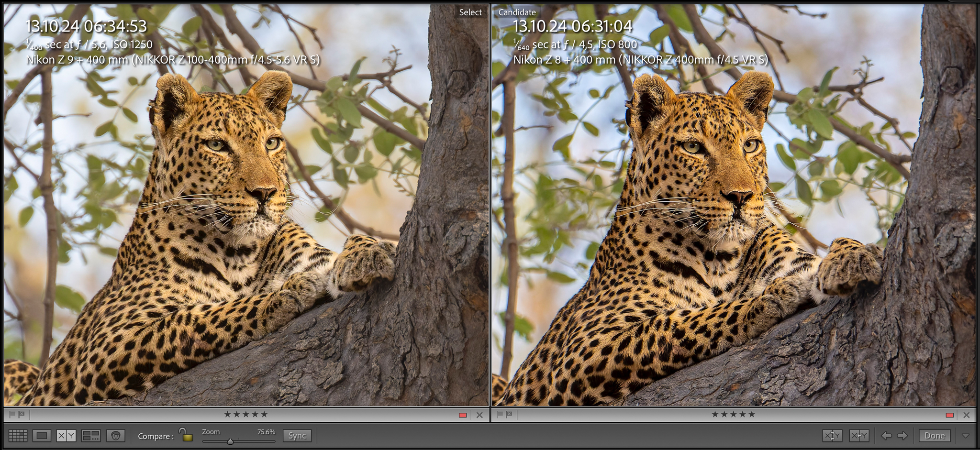Viewport: 980px width, 450px height.
Task: Click the 'Candidate' pane label
Action: [x=517, y=12]
